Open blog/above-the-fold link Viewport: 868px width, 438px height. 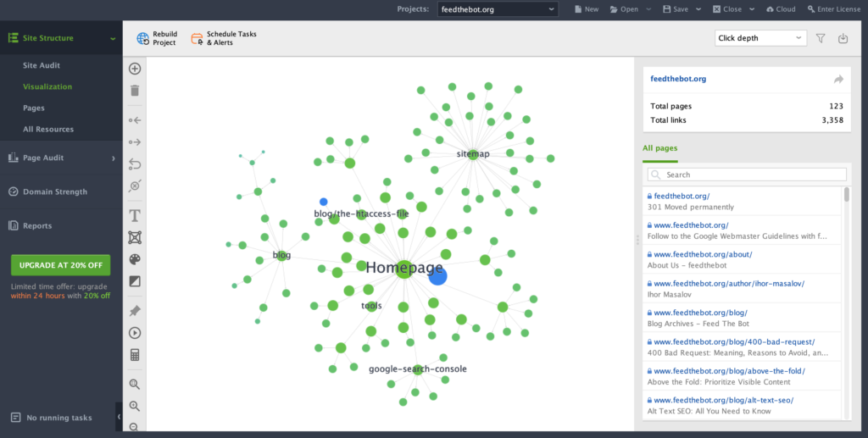[x=729, y=372]
